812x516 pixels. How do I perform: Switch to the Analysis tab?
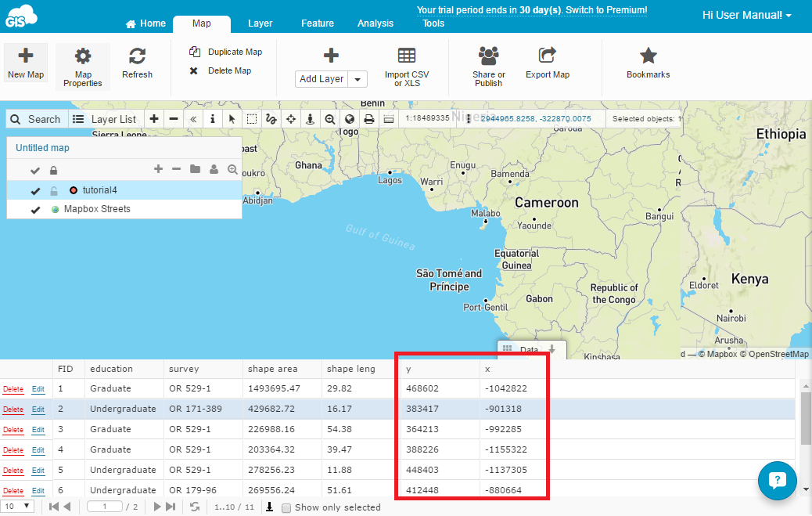click(375, 23)
